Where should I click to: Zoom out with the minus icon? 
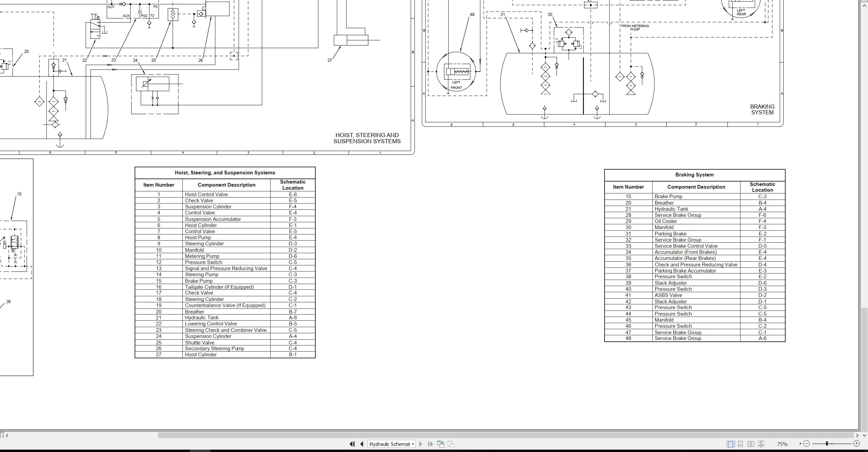tap(807, 444)
